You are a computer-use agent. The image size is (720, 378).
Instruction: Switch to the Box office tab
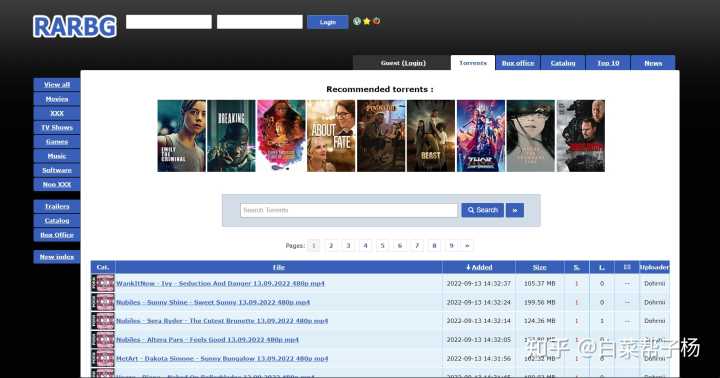pyautogui.click(x=518, y=63)
